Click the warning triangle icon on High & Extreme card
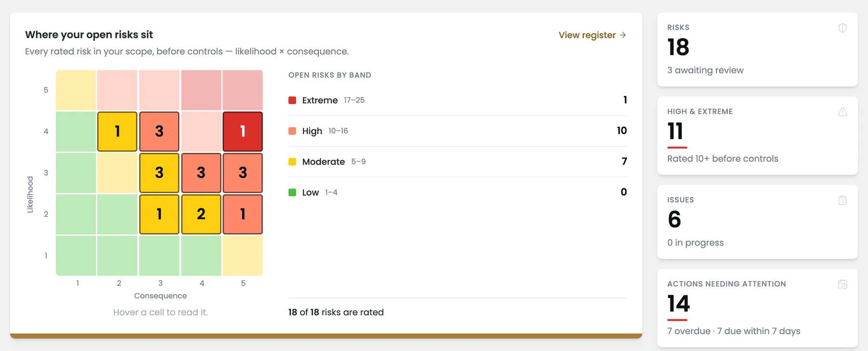Image resolution: width=868 pixels, height=351 pixels. click(842, 112)
